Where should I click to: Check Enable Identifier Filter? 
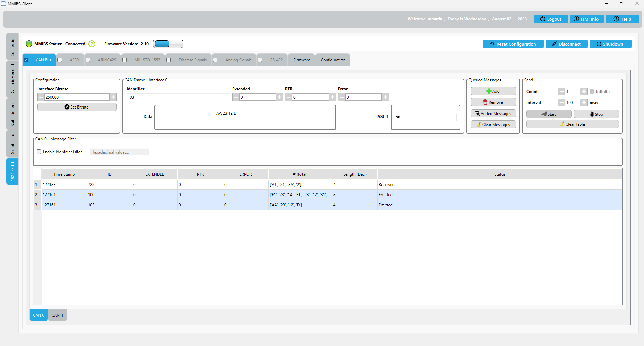(39, 152)
